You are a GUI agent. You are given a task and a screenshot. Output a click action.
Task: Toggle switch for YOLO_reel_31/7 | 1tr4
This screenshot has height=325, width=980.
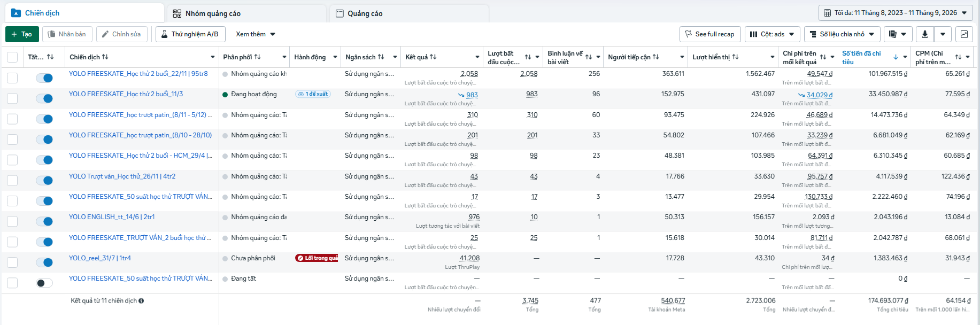click(44, 262)
